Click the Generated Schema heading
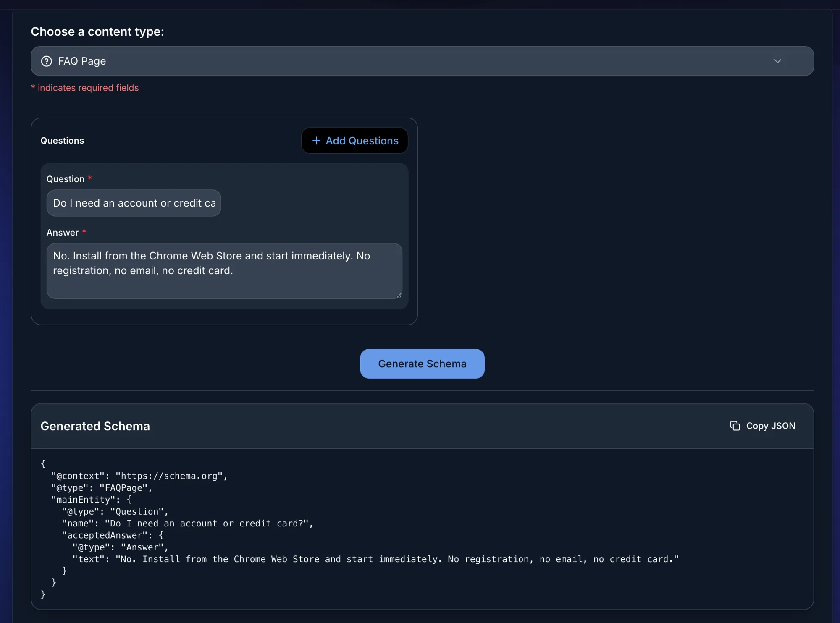Screen dimensions: 840x623 click(x=95, y=426)
